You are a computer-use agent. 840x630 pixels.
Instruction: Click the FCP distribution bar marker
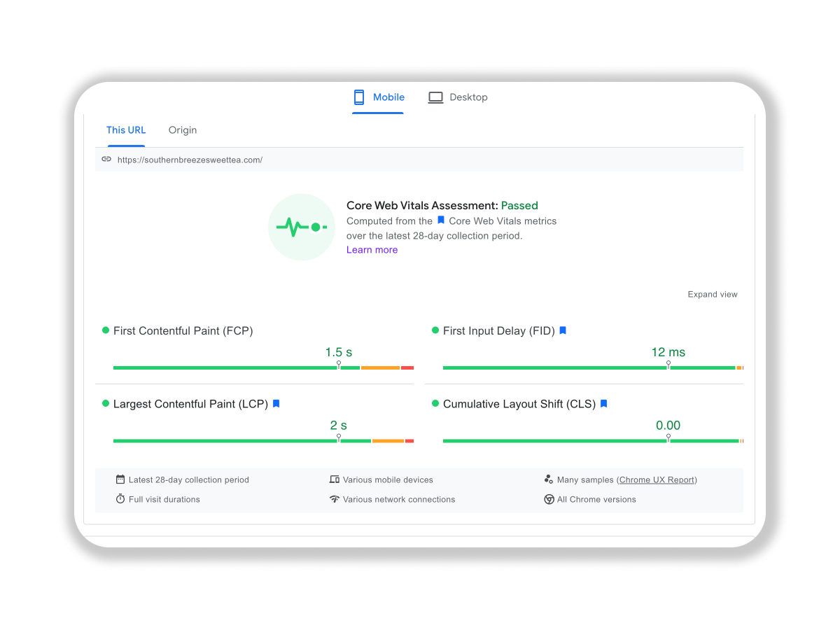coord(339,365)
